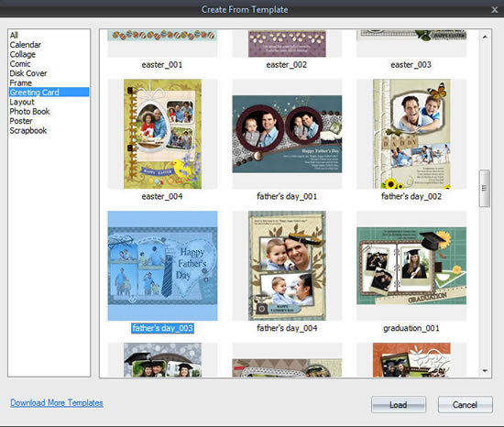Pick the easter_001 template thumbnail
Viewport: 504px width, 427px height.
tap(162, 44)
